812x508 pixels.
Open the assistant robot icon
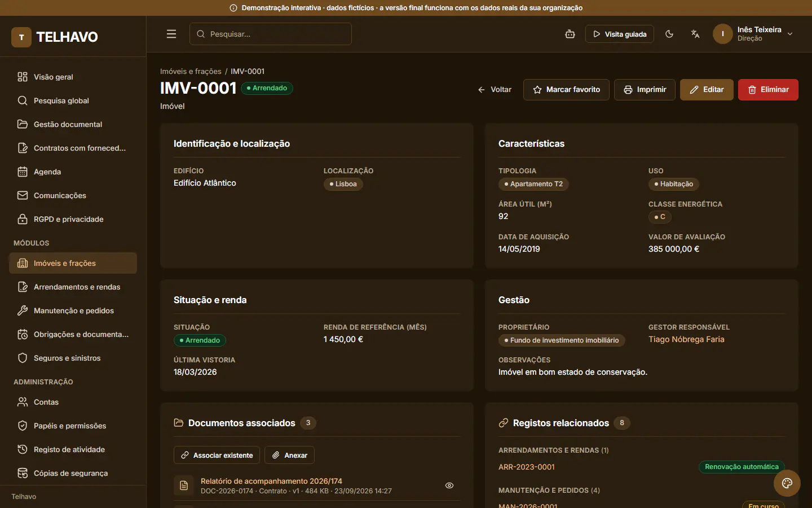click(570, 34)
